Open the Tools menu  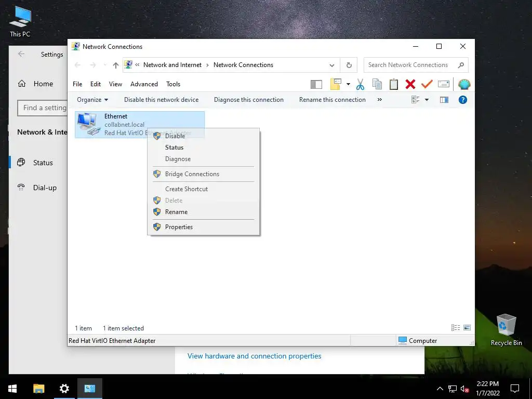tap(173, 84)
